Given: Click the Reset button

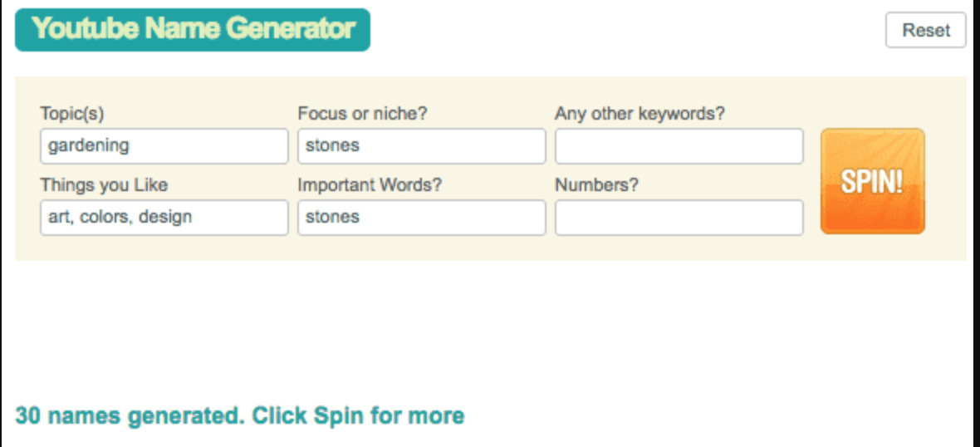Looking at the screenshot, I should coord(925,31).
